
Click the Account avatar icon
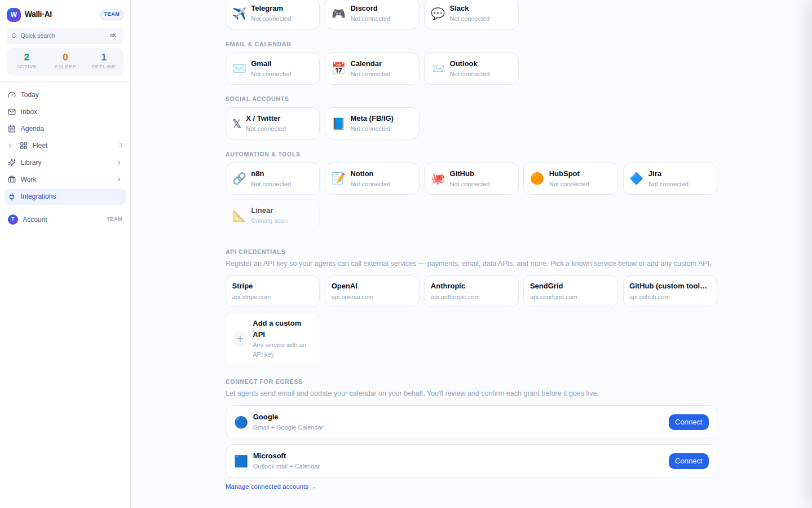13,220
